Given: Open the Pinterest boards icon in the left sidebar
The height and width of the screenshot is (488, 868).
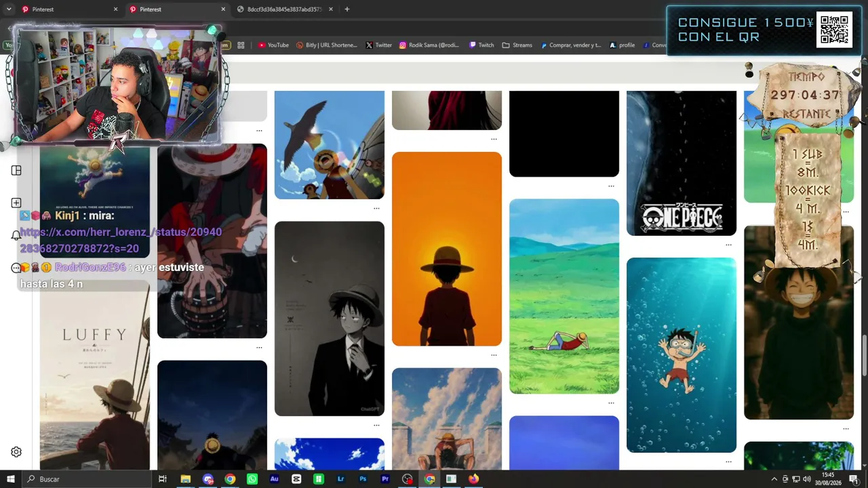Looking at the screenshot, I should (16, 171).
